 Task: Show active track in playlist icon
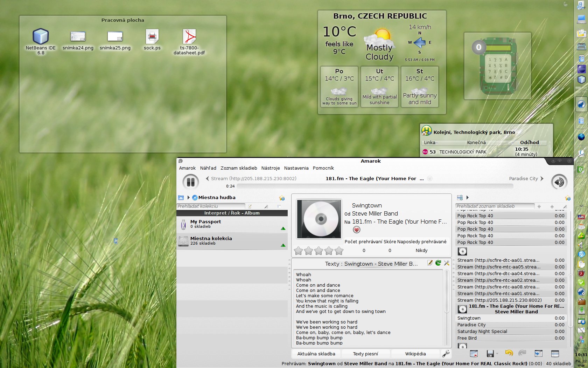[x=538, y=354]
